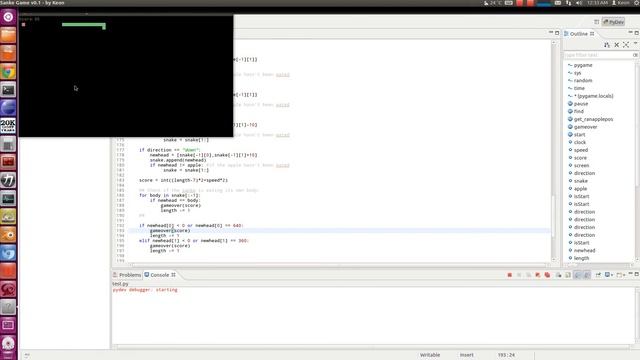Select the apple variable in Outline
The height and width of the screenshot is (360, 640).
click(580, 189)
